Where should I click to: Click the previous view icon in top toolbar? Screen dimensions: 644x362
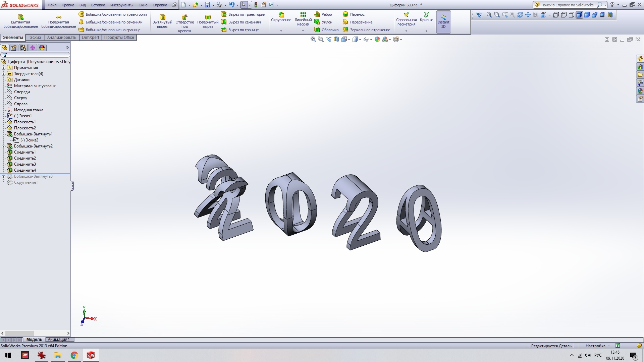point(479,15)
